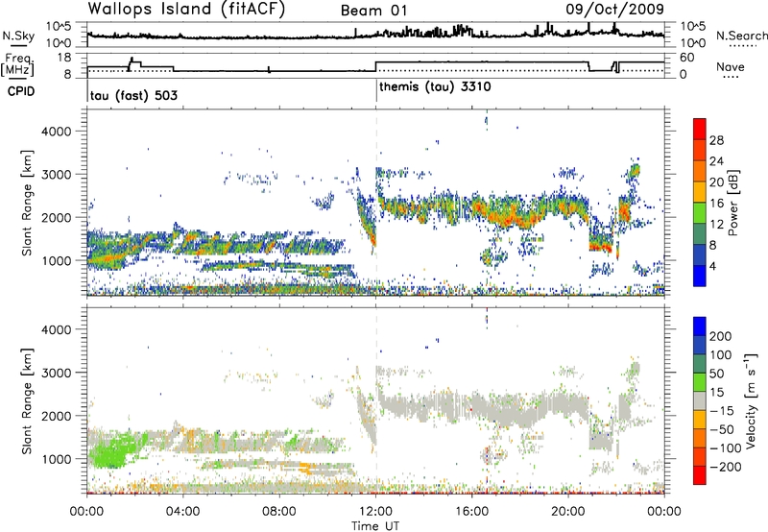768x532 pixels.
Task: Click the 'Power [dB]' colorbar label
Action: pyautogui.click(x=732, y=203)
